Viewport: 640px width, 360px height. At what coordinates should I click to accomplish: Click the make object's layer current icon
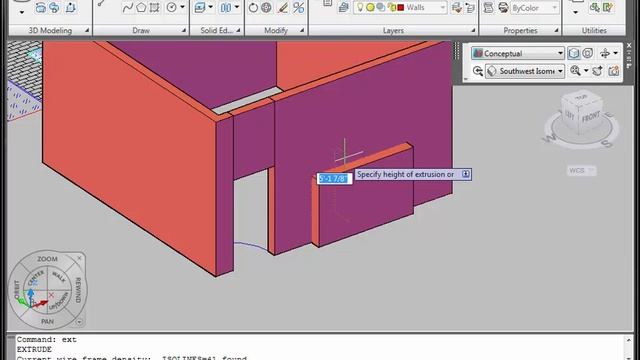point(457,7)
